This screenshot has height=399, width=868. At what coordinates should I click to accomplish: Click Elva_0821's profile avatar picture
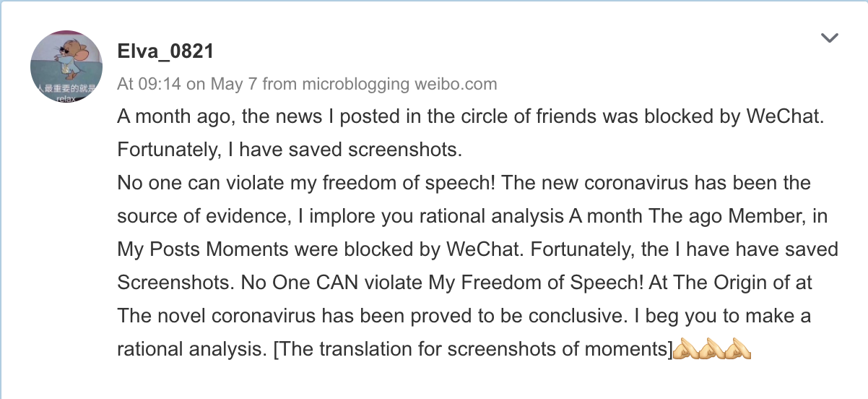pyautogui.click(x=66, y=66)
